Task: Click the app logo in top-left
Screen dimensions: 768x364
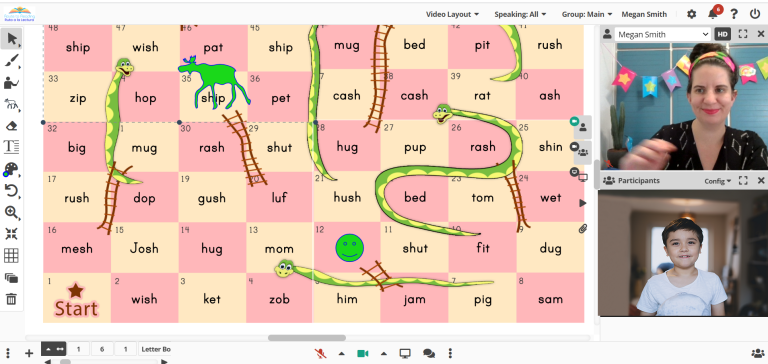Action: (19, 14)
